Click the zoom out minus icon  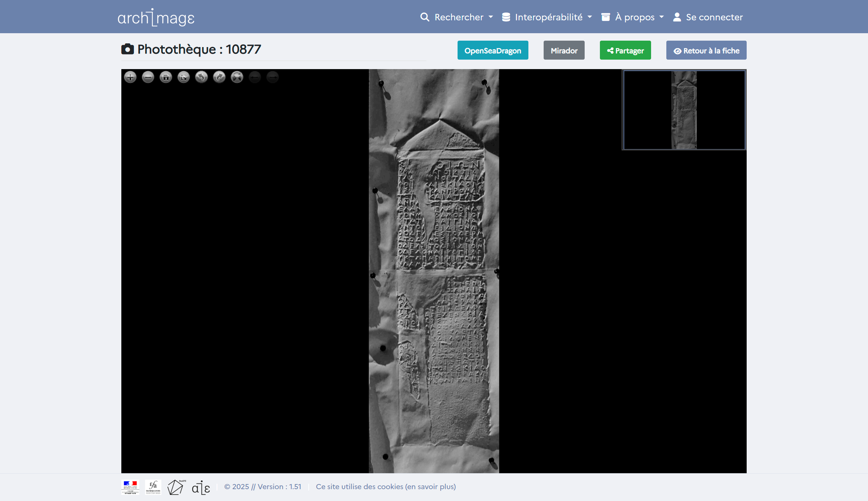coord(148,77)
